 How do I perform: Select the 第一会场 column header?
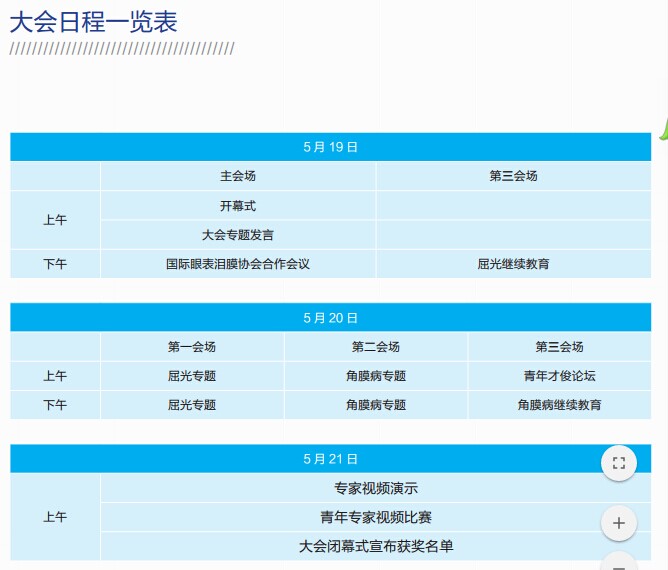pos(192,347)
